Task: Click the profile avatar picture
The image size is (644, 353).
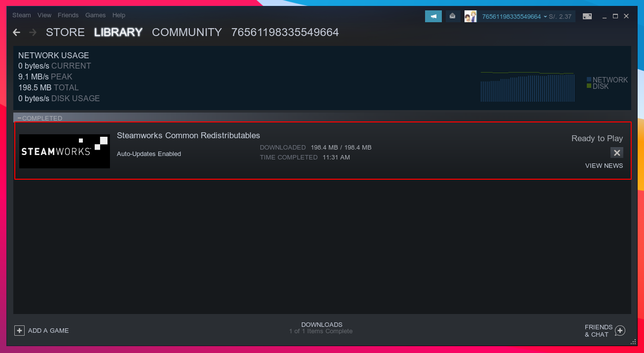Action: tap(470, 16)
